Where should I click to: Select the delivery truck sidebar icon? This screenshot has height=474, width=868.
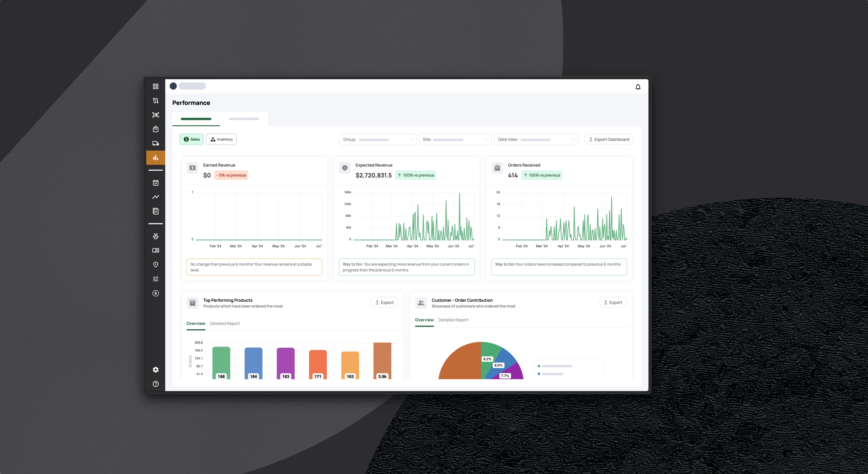(155, 143)
